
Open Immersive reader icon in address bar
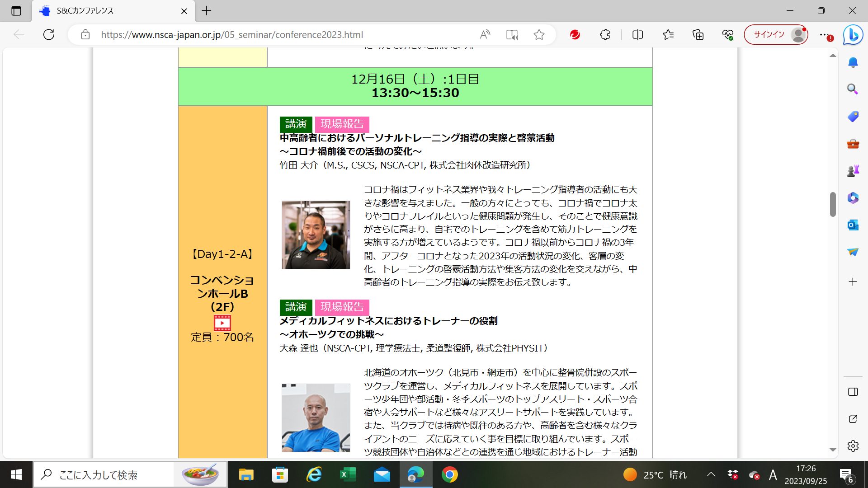[x=512, y=35]
